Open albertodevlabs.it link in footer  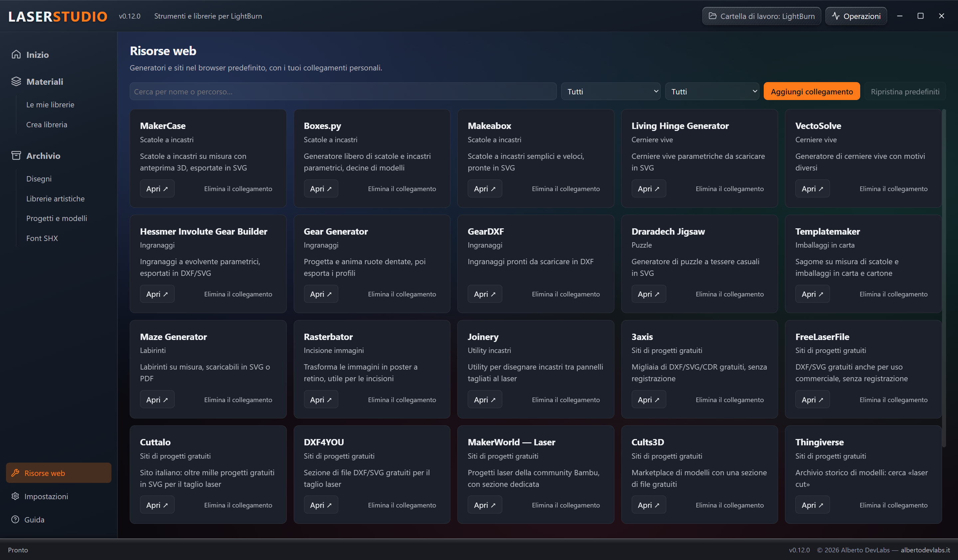tap(925, 550)
